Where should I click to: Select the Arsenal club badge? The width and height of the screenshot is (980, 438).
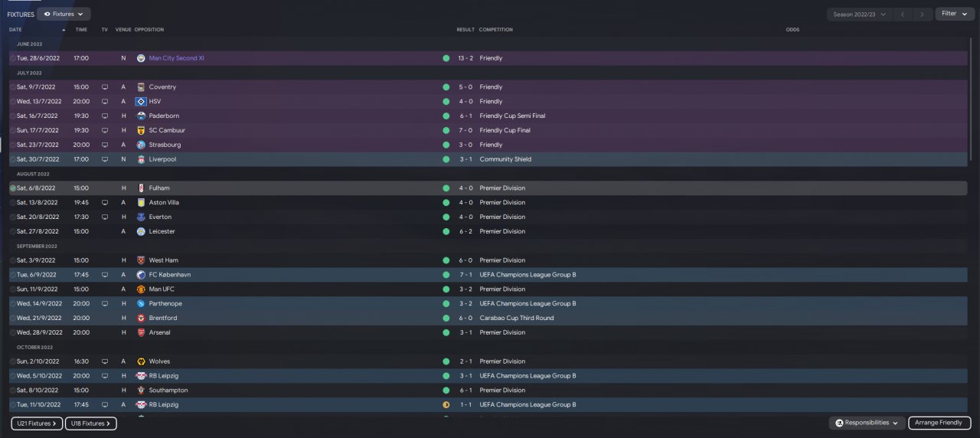pyautogui.click(x=141, y=332)
